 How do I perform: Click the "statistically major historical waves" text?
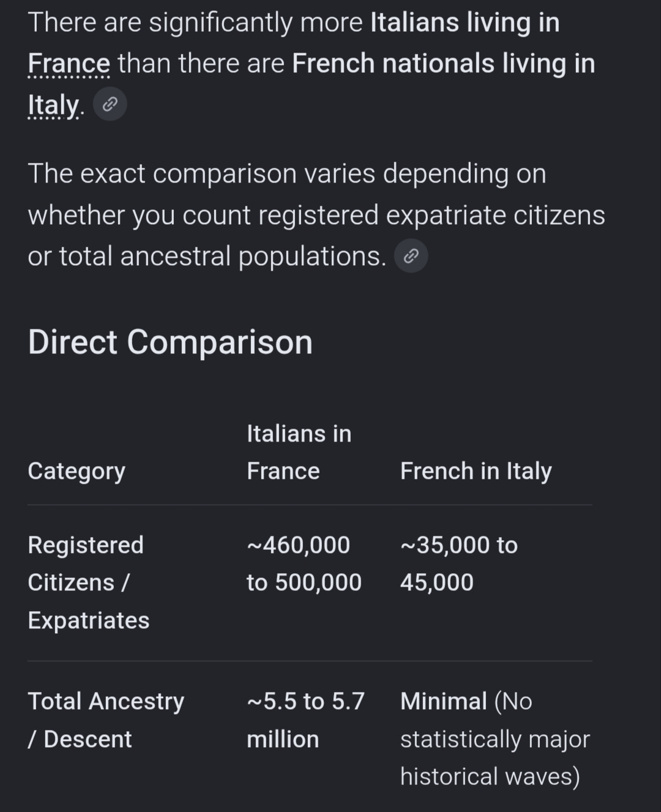pos(495,757)
